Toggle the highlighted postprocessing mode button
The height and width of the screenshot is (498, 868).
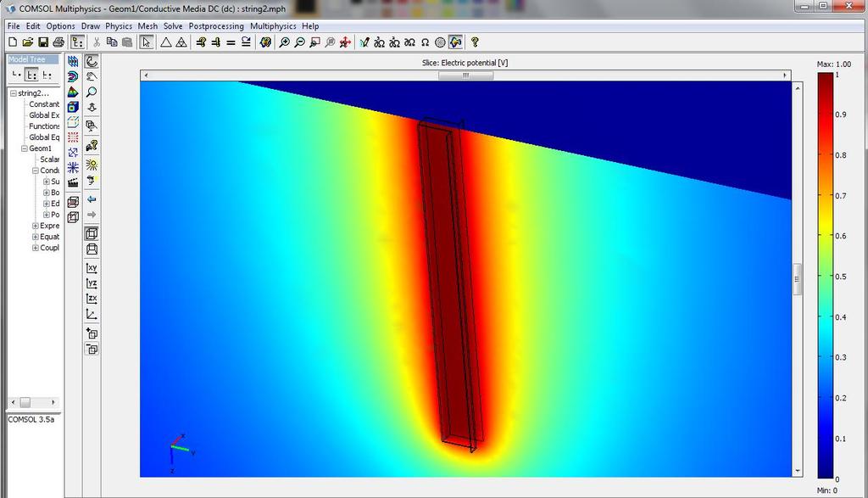[x=455, y=42]
